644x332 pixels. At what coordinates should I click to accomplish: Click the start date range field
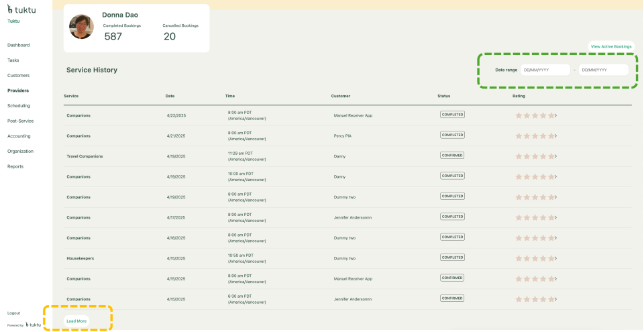pyautogui.click(x=545, y=70)
